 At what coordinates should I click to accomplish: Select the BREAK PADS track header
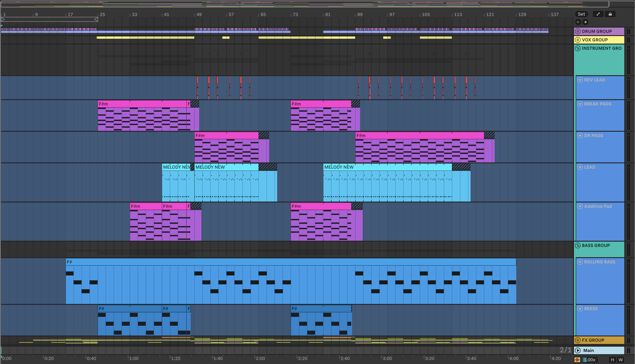(598, 104)
